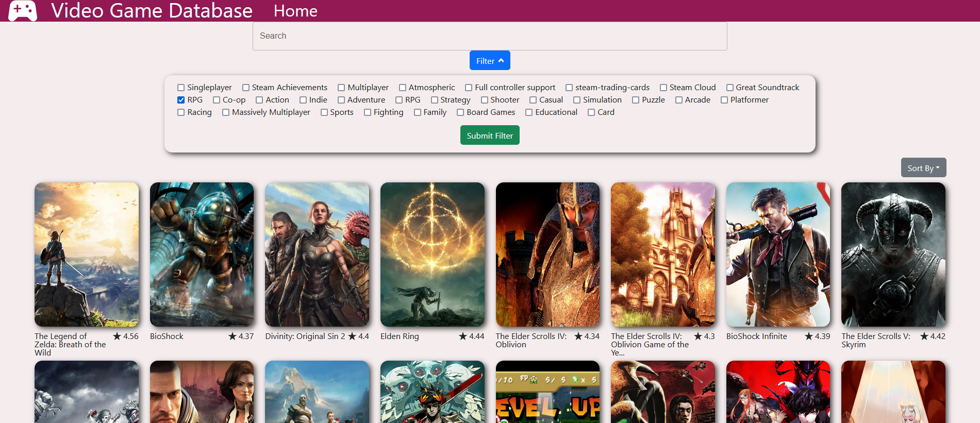Image resolution: width=980 pixels, height=423 pixels.
Task: Open the LEVEL UP game thumbnail
Action: coord(547,392)
